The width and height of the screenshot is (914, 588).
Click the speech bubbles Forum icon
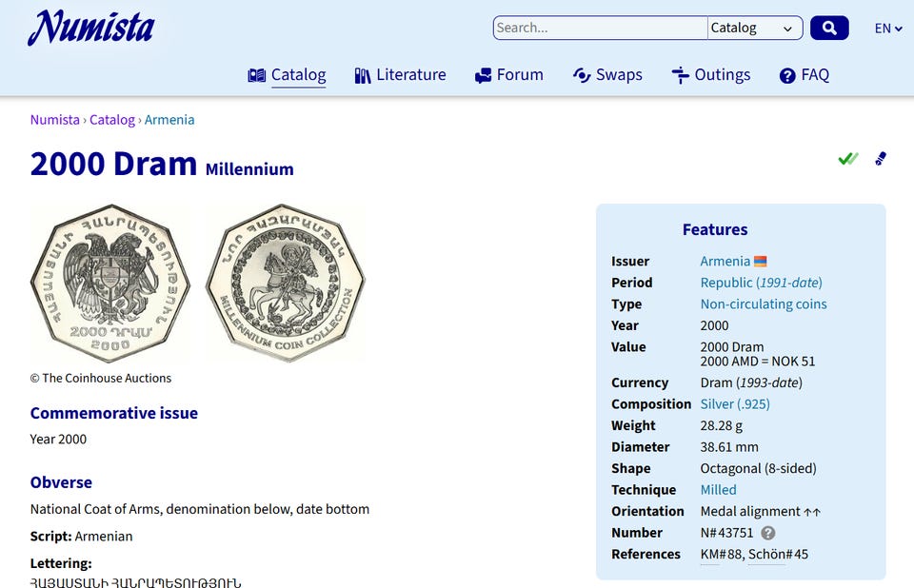point(484,75)
